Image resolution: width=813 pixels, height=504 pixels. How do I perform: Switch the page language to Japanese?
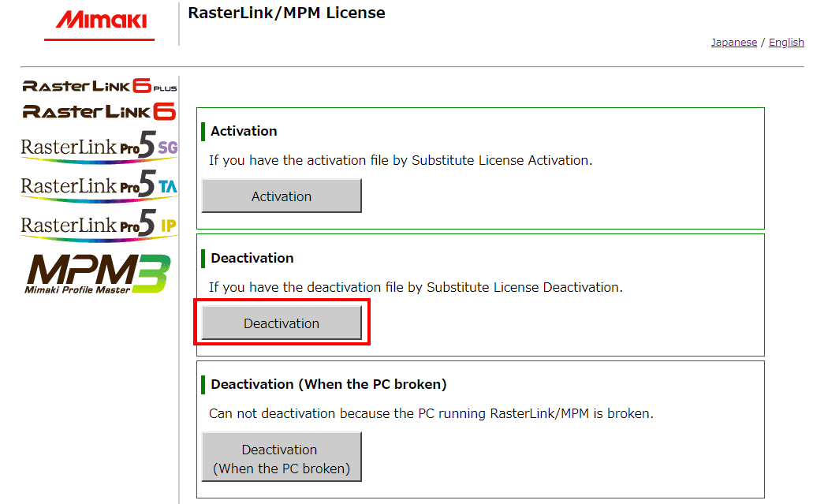coord(733,43)
